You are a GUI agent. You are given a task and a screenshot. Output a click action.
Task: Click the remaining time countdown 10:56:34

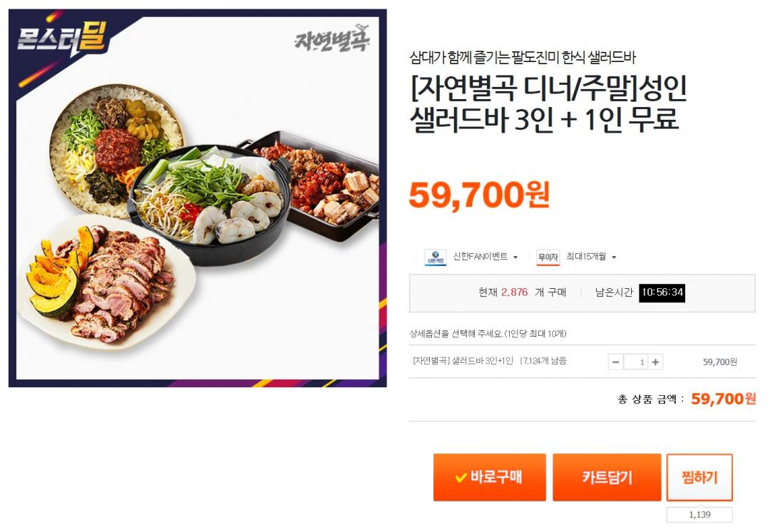[662, 293]
